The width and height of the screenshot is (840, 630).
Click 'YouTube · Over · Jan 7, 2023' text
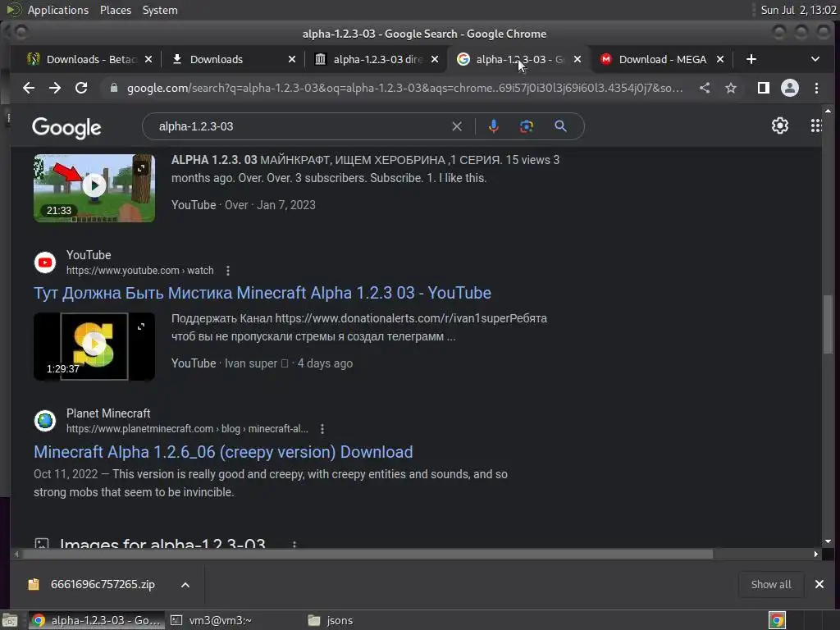pos(243,205)
